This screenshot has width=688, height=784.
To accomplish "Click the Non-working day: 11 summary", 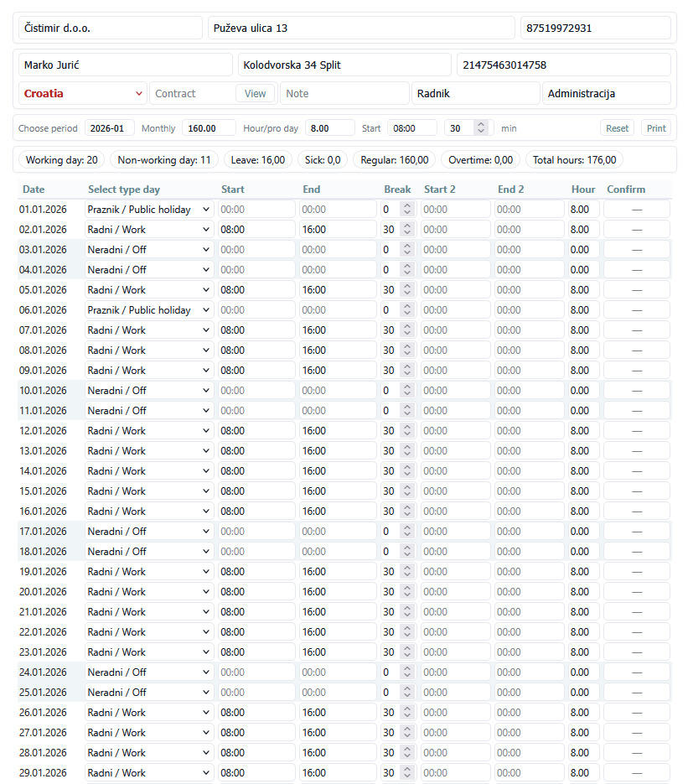I will click(164, 160).
